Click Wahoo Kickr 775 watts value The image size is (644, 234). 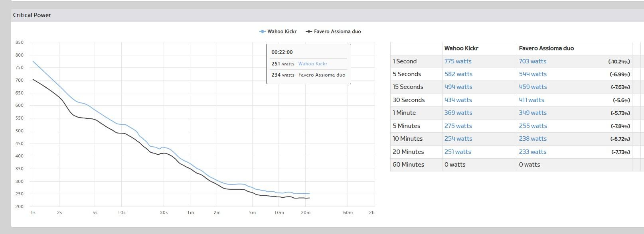click(458, 61)
